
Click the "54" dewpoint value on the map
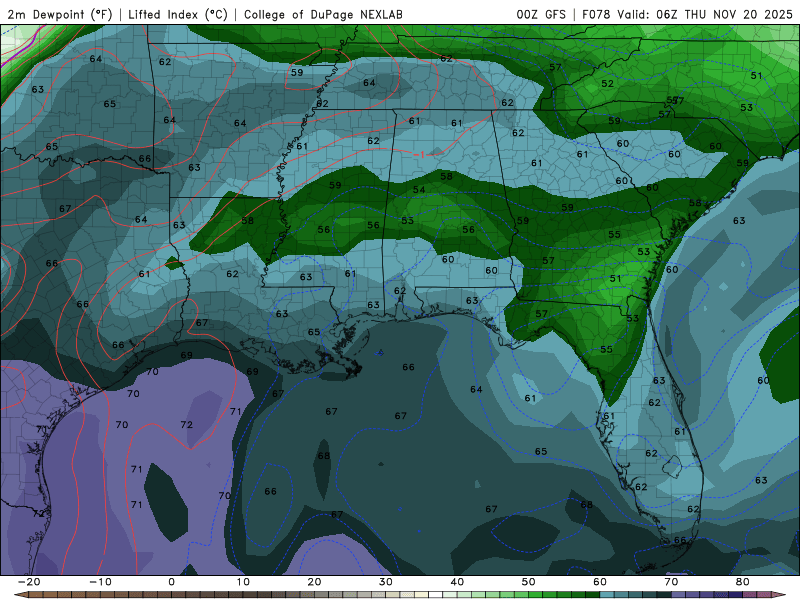pos(419,190)
